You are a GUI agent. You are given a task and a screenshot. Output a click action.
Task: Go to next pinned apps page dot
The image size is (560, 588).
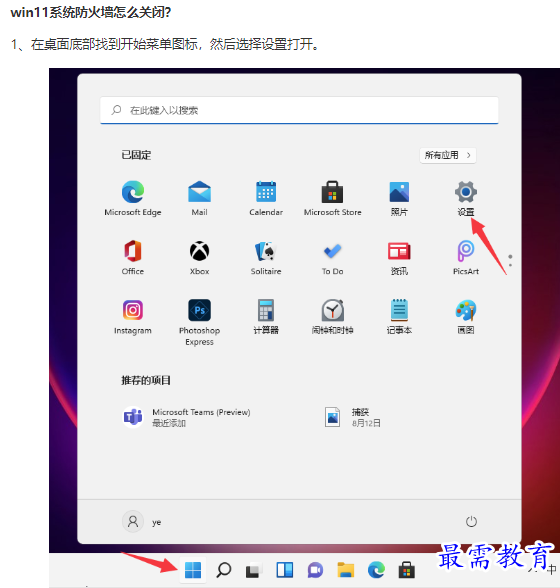(x=510, y=265)
